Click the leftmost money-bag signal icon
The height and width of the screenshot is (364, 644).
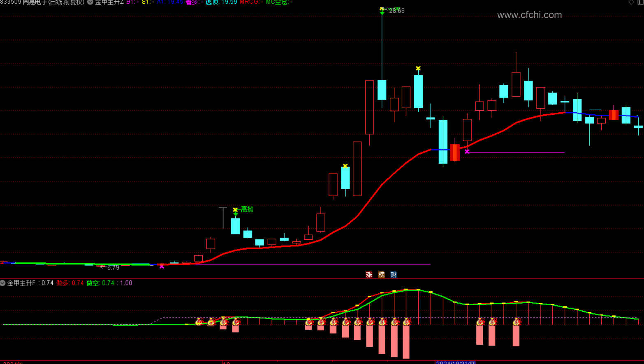(x=199, y=322)
